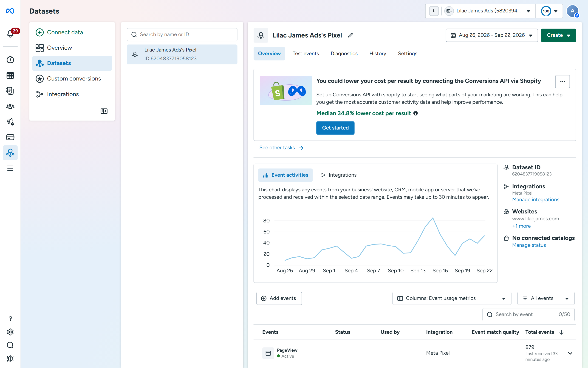
Task: Open the All events filter dropdown
Action: [x=546, y=298]
